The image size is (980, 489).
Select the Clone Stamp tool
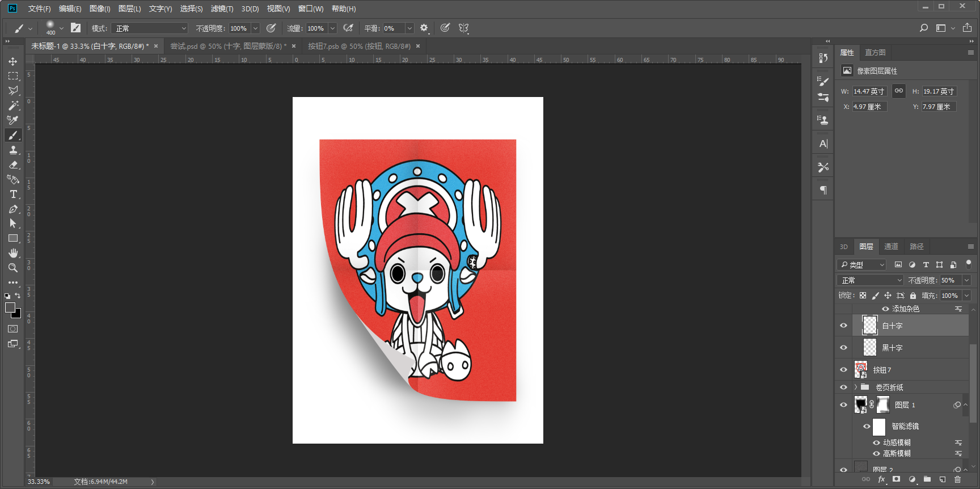click(x=13, y=150)
